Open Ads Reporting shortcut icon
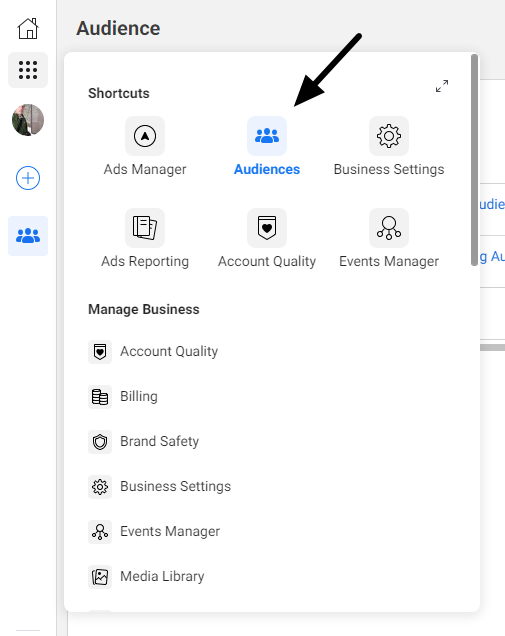The image size is (505, 636). click(145, 228)
